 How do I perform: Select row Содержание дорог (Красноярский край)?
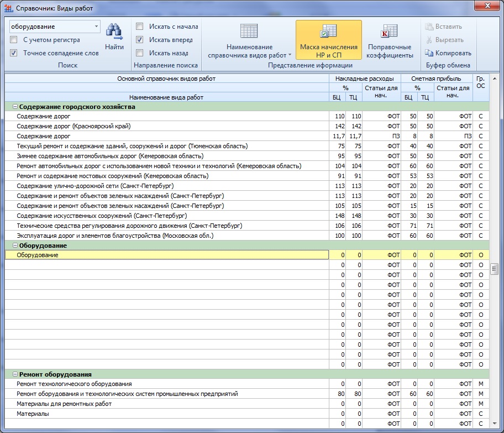tap(73, 126)
